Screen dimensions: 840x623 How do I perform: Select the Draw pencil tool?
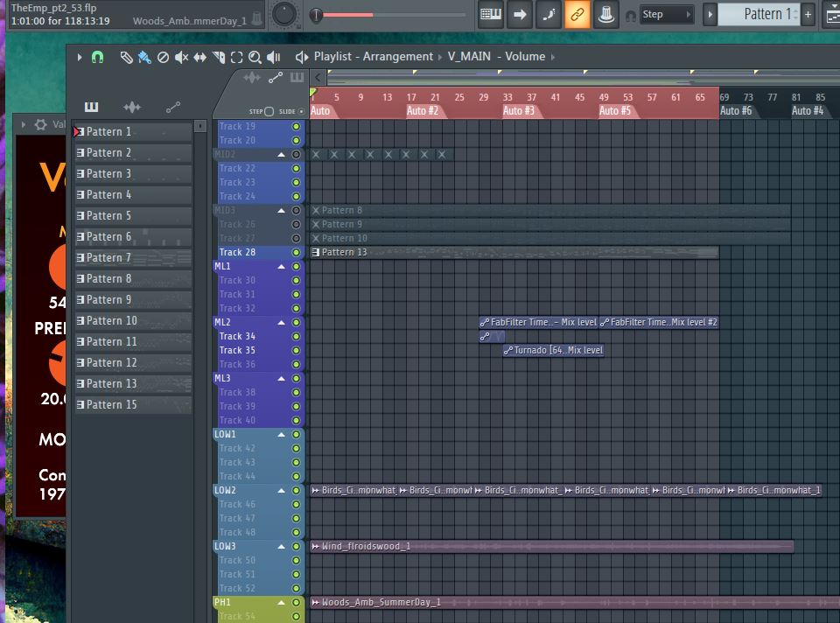[126, 58]
